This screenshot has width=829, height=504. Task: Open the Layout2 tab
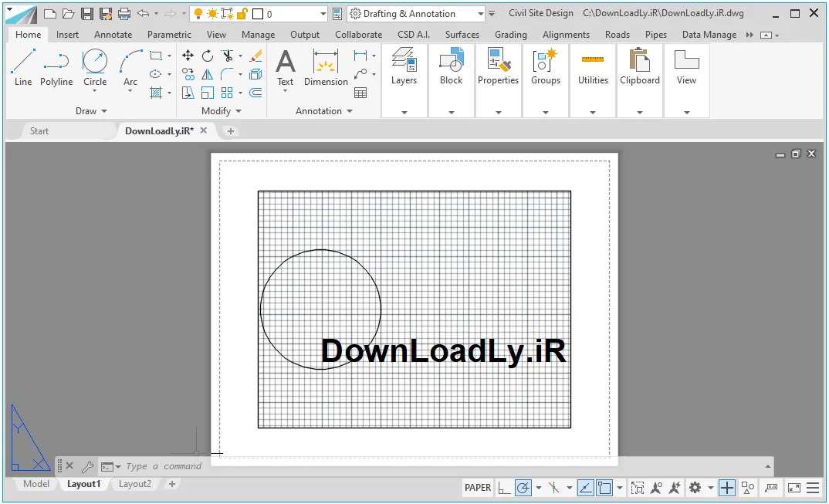[x=135, y=484]
